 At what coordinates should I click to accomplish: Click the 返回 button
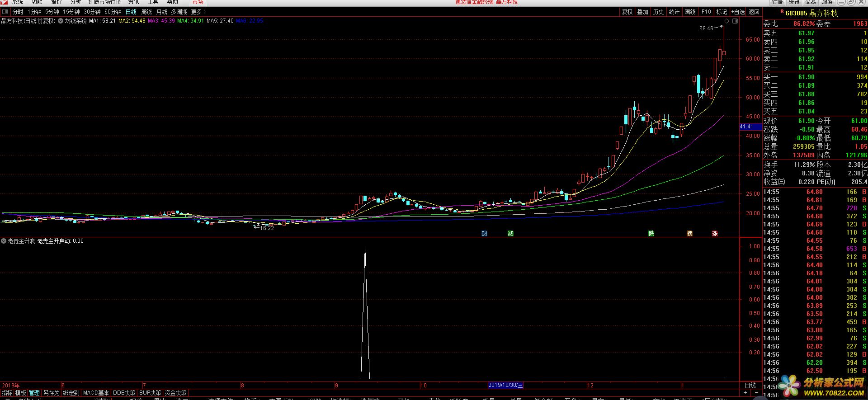click(x=754, y=12)
